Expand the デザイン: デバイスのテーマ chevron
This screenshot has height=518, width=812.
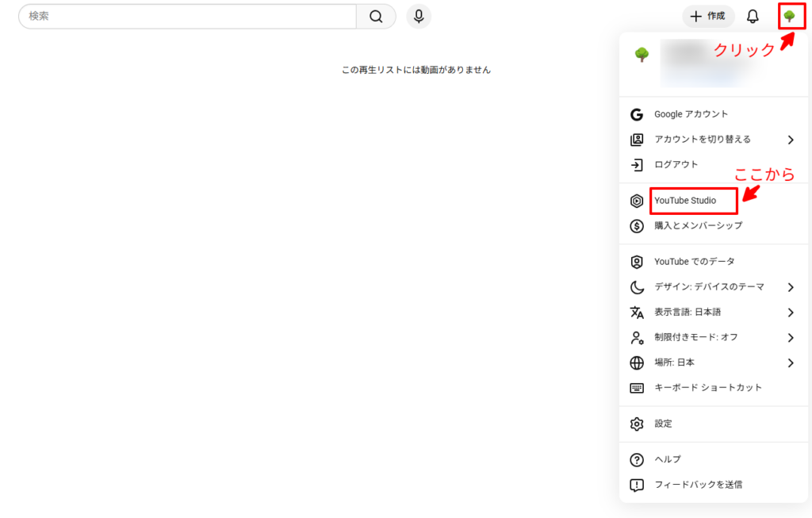tap(790, 287)
